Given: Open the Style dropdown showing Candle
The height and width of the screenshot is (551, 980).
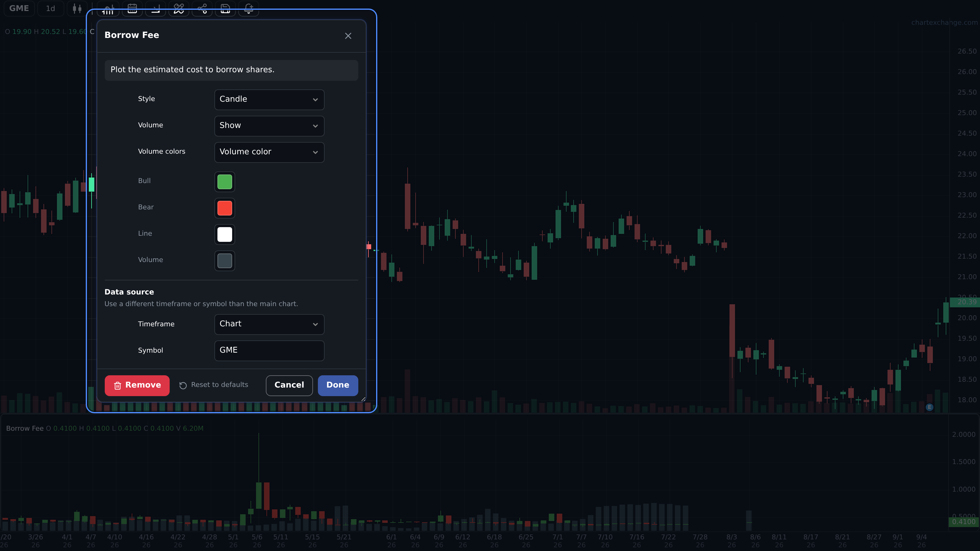Looking at the screenshot, I should coord(269,99).
